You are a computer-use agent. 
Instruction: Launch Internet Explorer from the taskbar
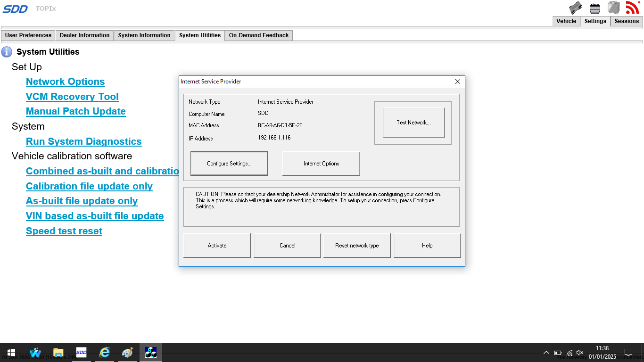104,353
